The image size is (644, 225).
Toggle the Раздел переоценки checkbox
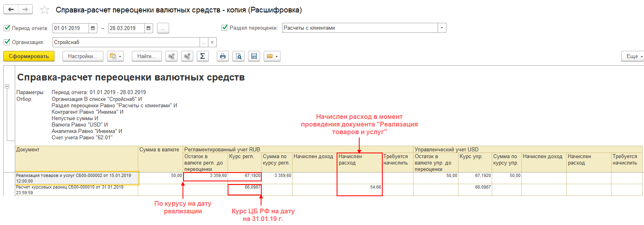point(224,28)
